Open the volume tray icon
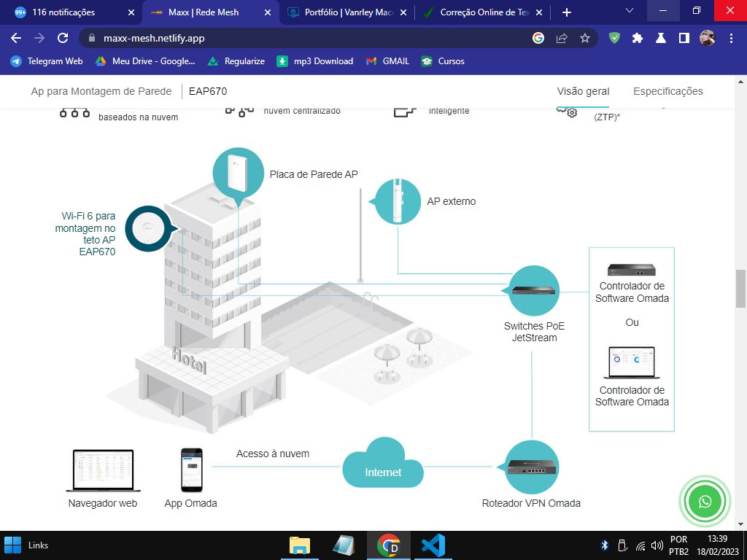Image resolution: width=747 pixels, height=560 pixels. point(657,545)
